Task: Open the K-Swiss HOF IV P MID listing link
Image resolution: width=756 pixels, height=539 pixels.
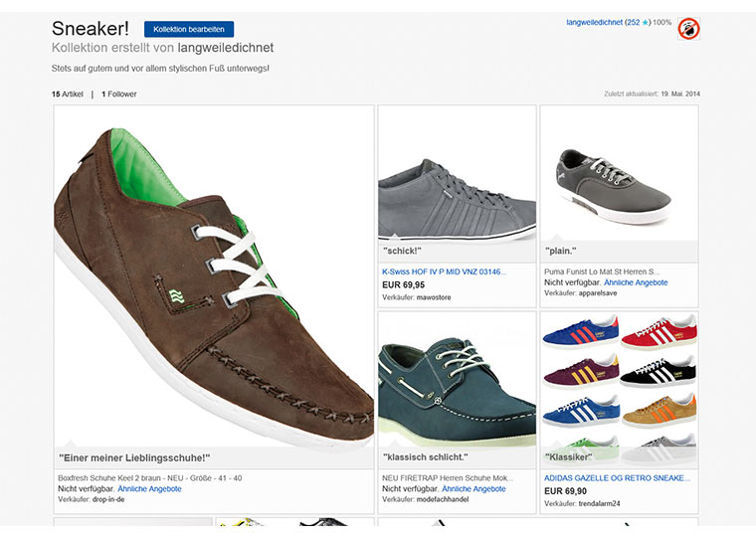Action: click(x=444, y=270)
